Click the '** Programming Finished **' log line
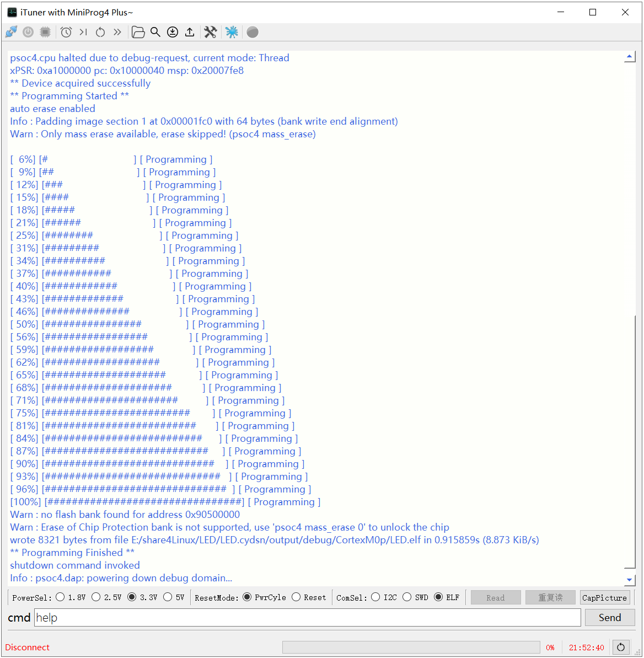Image resolution: width=644 pixels, height=658 pixels. click(x=72, y=552)
